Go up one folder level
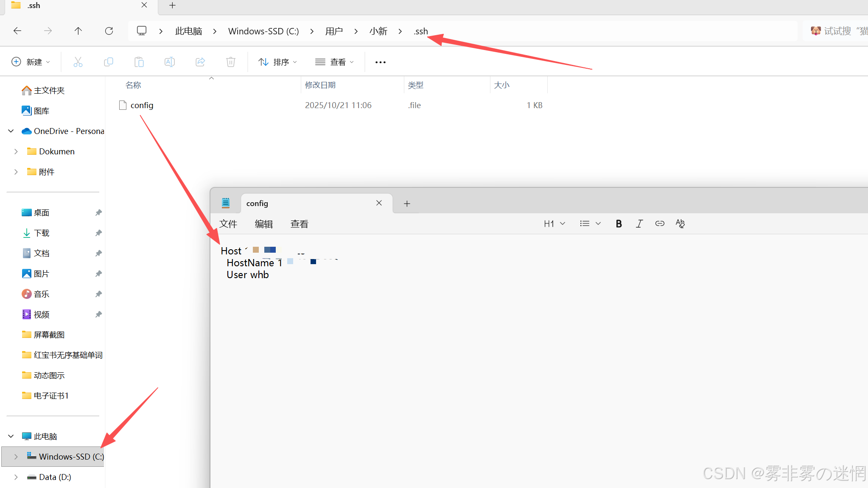Viewport: 868px width, 488px height. pos(78,31)
